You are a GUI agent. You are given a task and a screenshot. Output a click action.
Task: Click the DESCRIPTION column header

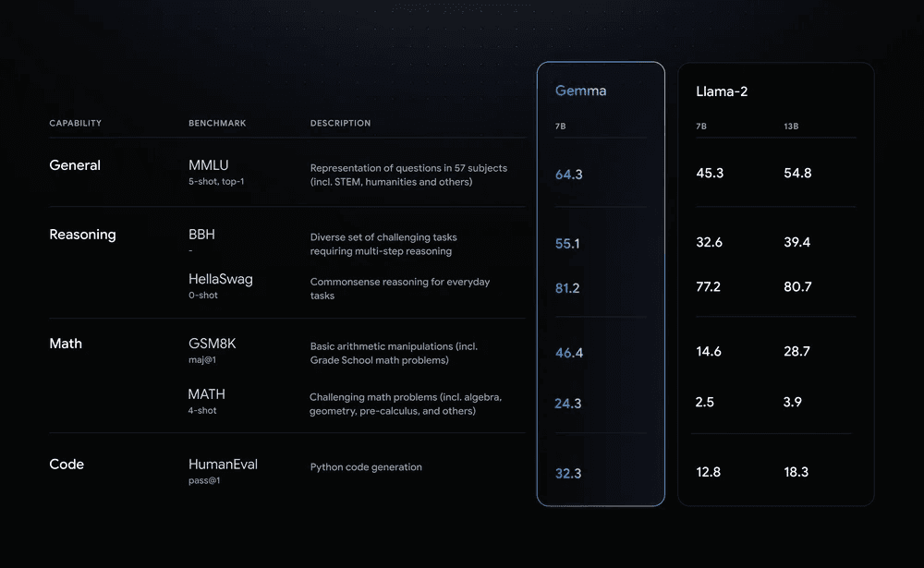(x=340, y=123)
